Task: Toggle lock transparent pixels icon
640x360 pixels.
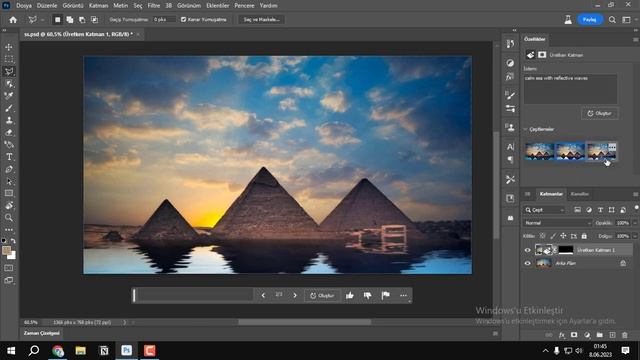Action: pos(542,236)
